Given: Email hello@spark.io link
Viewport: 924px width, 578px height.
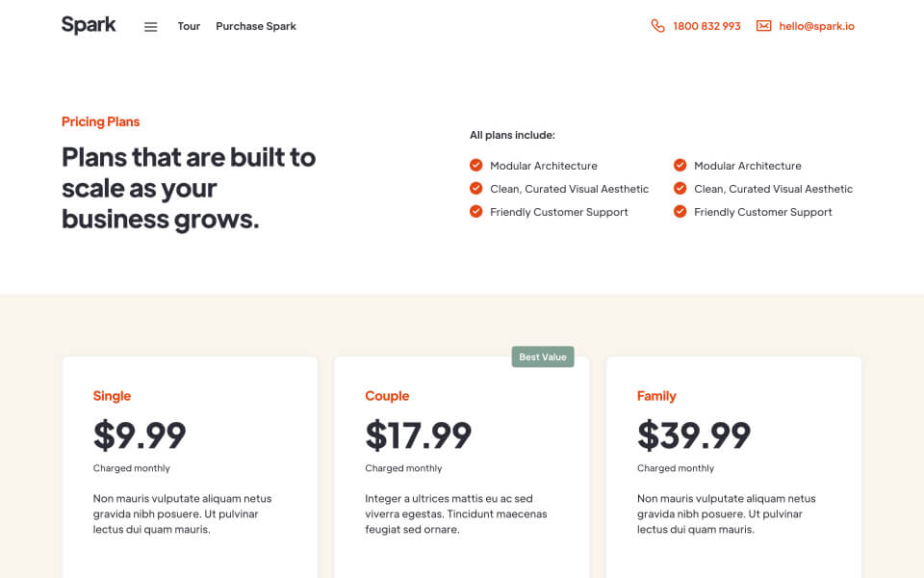Looking at the screenshot, I should [x=817, y=26].
